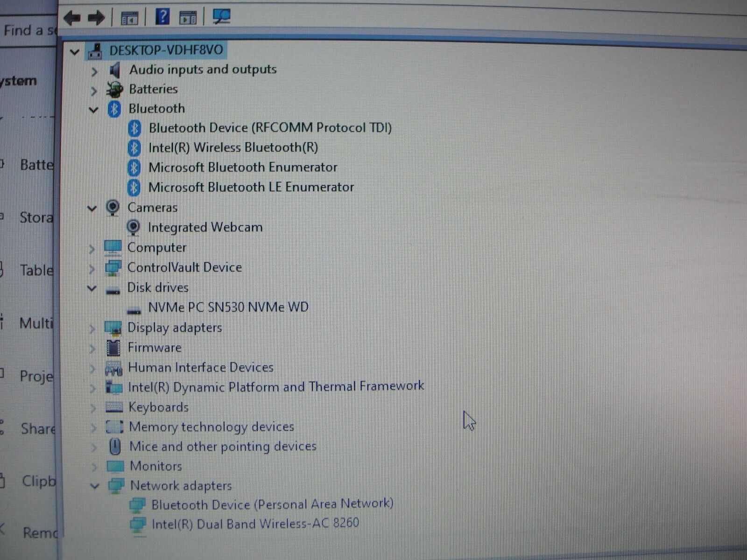This screenshot has height=560, width=747.
Task: Click the Batteries category icon
Action: point(114,89)
